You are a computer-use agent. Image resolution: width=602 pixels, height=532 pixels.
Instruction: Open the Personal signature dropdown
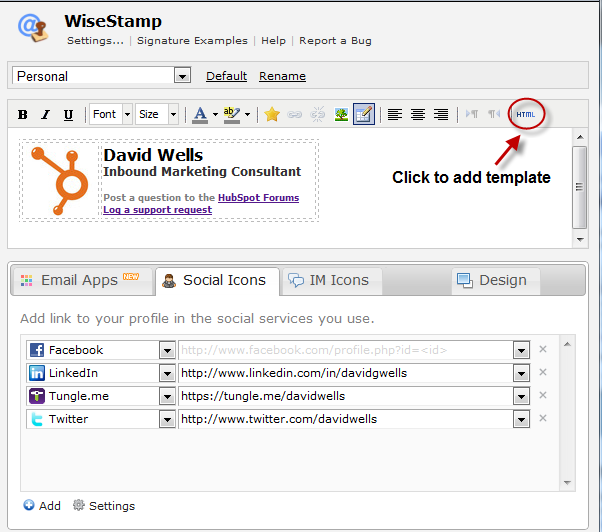click(182, 76)
